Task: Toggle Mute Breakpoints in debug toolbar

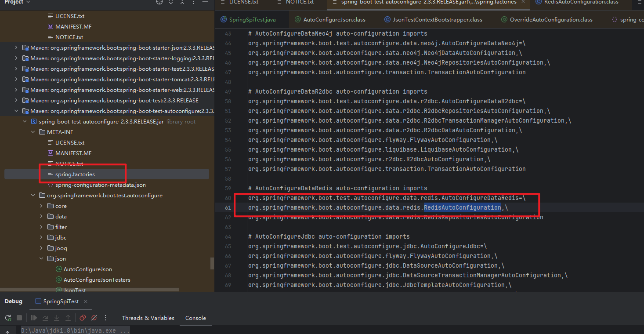Action: click(x=94, y=318)
